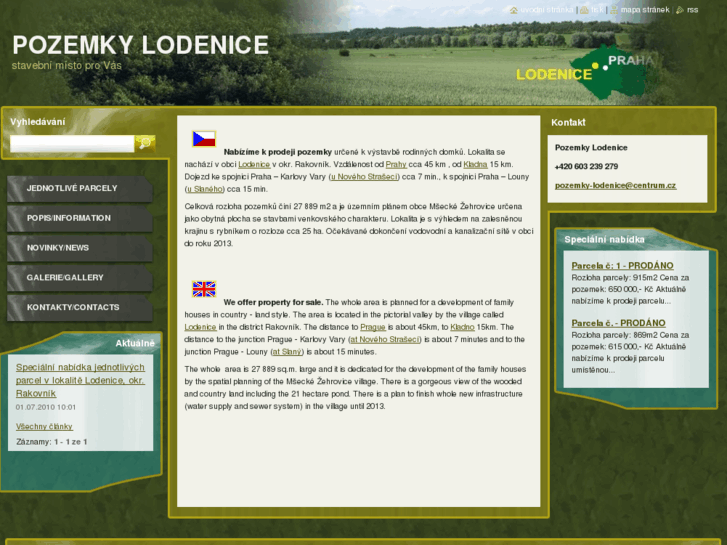The height and width of the screenshot is (545, 727).
Task: Click the email pozemky-lodenice@centrum.cz
Action: tap(615, 186)
